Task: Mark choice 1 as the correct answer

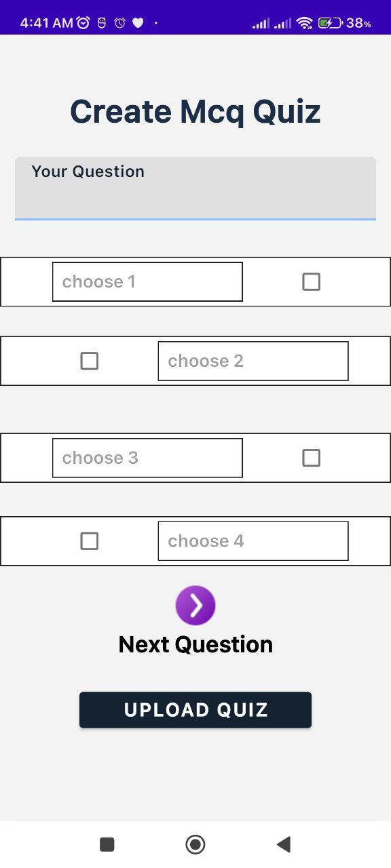Action: pyautogui.click(x=311, y=281)
